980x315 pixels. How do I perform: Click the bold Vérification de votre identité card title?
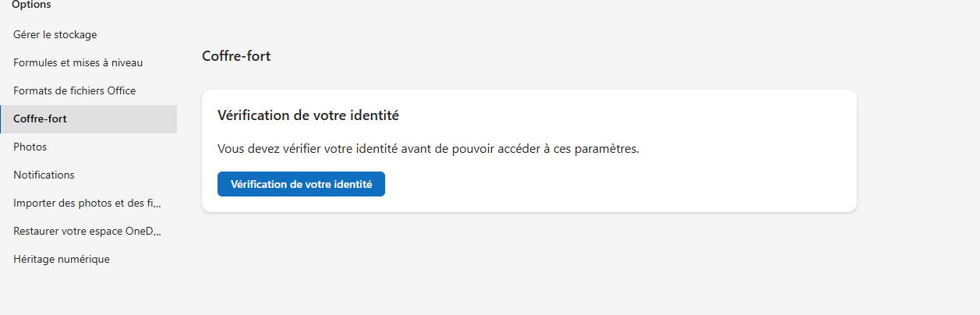308,115
